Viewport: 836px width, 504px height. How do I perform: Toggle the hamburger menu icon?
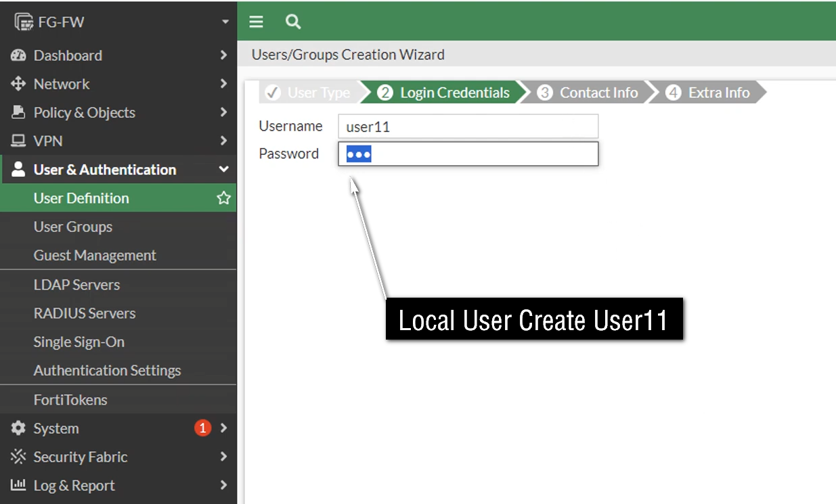coord(256,22)
